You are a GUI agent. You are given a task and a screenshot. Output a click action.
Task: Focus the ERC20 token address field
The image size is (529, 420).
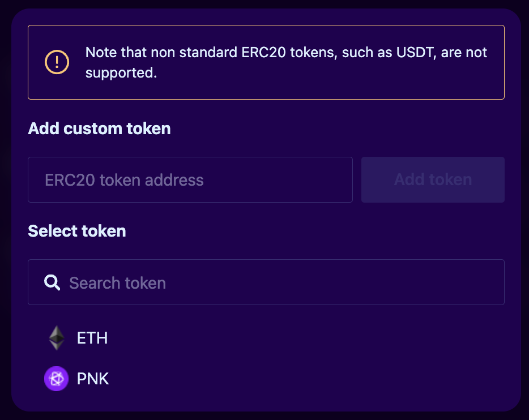(x=190, y=180)
